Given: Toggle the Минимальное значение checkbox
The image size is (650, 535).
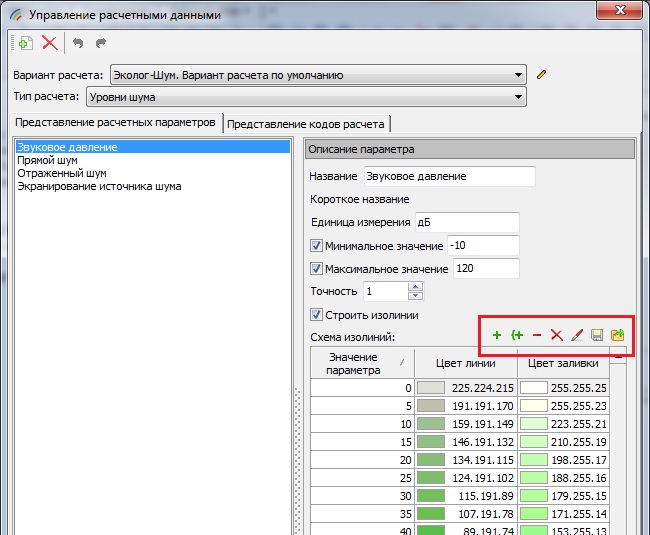Looking at the screenshot, I should (317, 246).
